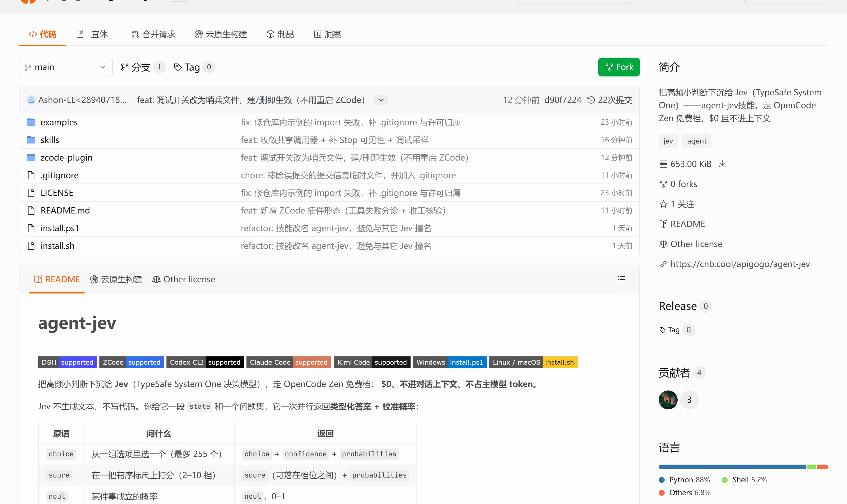The image size is (847, 504).
Task: Download repository via 653.00 KiB download icon
Action: point(722,164)
